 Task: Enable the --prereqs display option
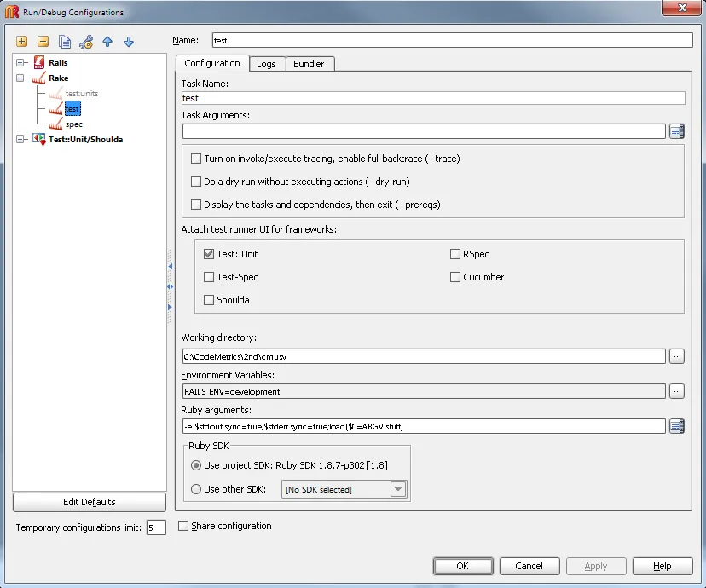pyautogui.click(x=196, y=205)
